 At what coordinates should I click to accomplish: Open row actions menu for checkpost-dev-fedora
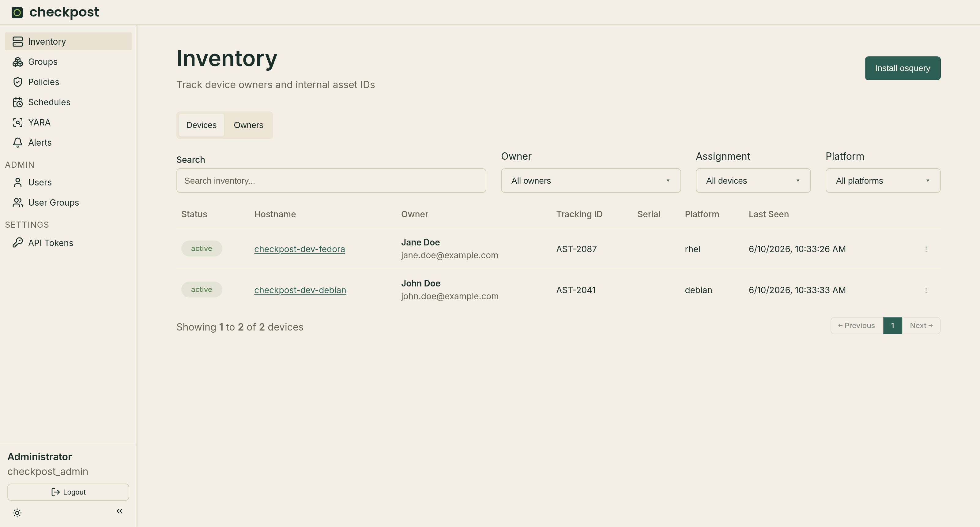(925, 249)
